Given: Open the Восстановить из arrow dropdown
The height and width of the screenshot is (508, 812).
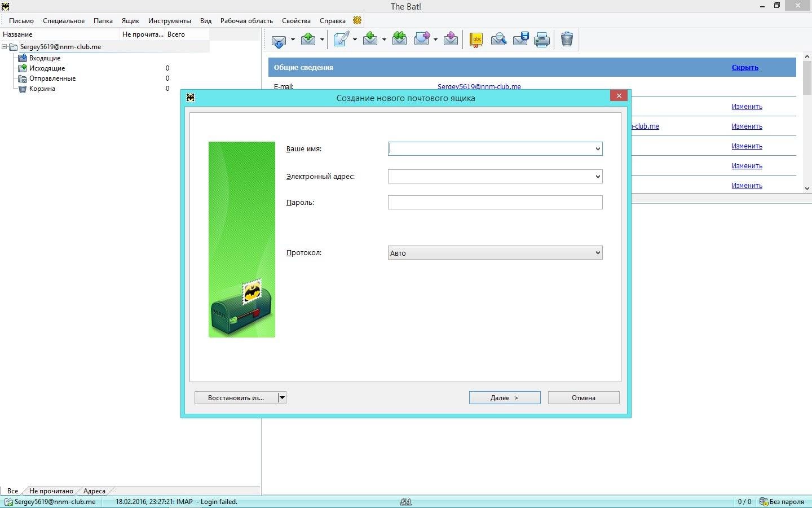Looking at the screenshot, I should point(282,398).
